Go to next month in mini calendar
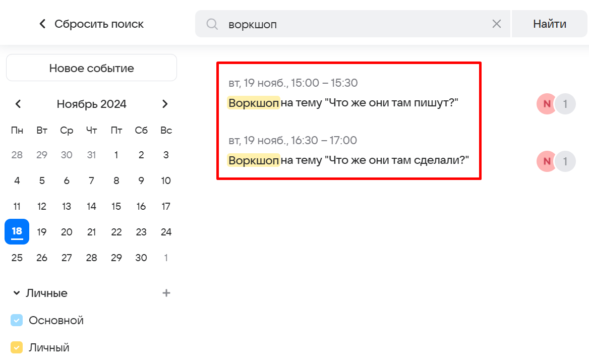 [164, 104]
